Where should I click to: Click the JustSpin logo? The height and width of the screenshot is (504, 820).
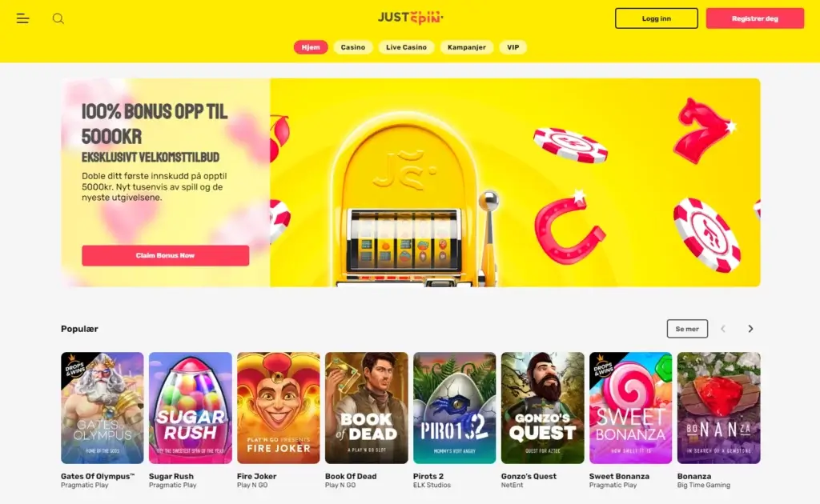pyautogui.click(x=411, y=18)
